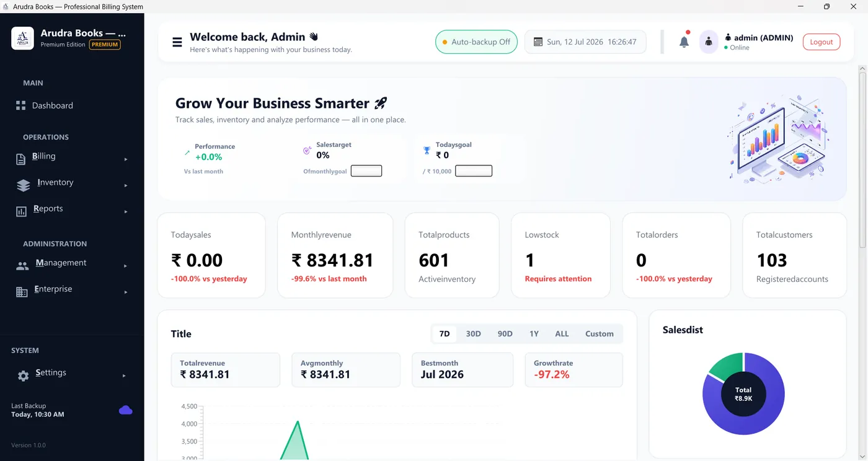Expand the Settings submenu arrow
Image resolution: width=868 pixels, height=461 pixels.
[124, 375]
